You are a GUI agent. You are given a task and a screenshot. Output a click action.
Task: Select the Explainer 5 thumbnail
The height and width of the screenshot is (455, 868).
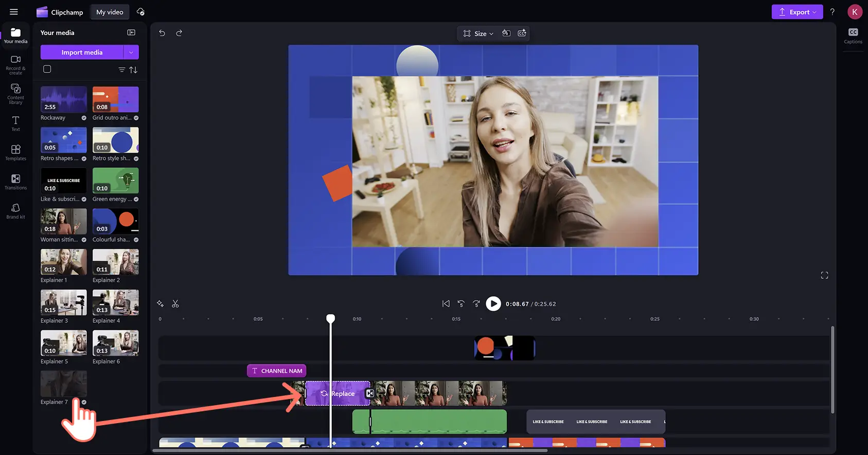pyautogui.click(x=64, y=343)
